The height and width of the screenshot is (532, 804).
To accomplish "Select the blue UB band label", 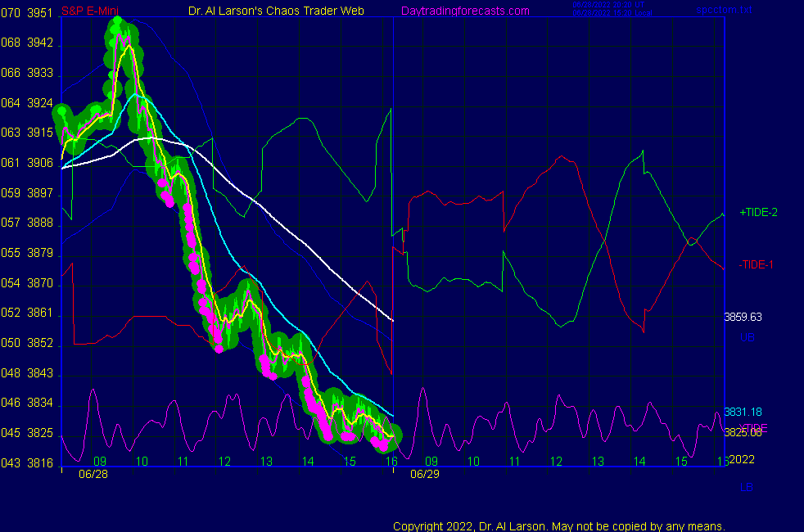I will point(747,337).
